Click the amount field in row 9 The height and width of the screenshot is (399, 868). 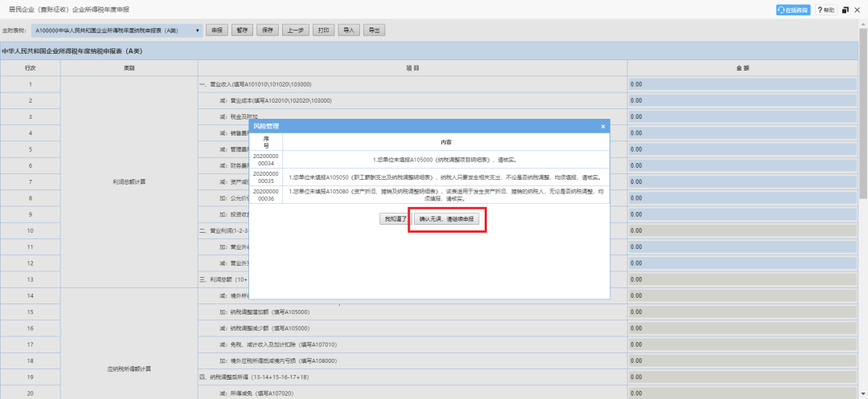tap(743, 214)
